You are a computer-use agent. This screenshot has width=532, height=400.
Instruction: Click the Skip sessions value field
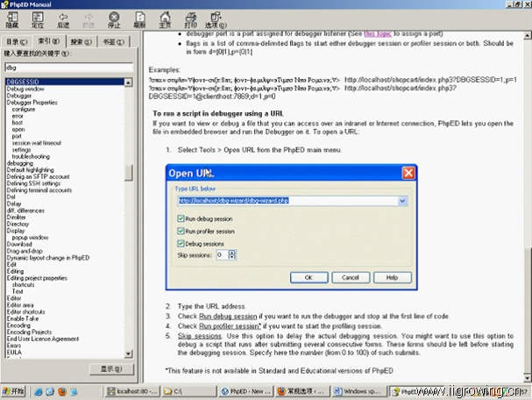coord(223,254)
